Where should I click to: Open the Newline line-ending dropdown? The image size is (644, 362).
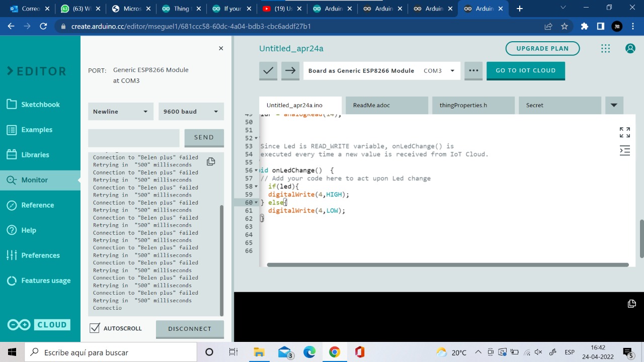point(121,112)
